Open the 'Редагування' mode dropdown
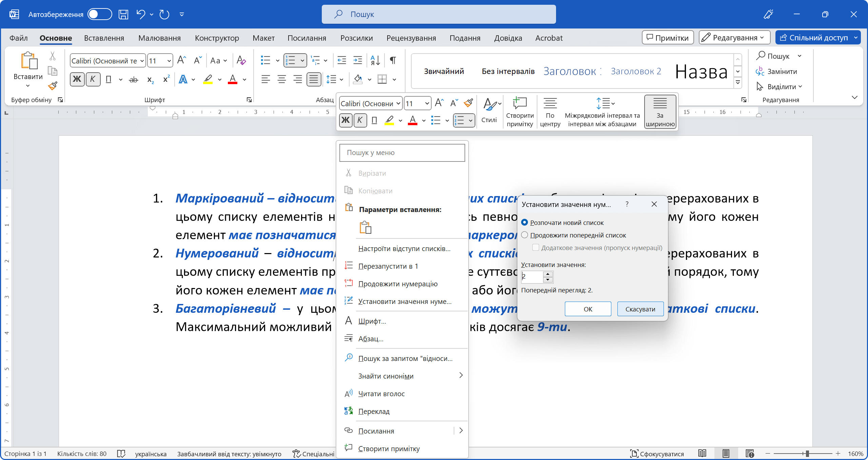The width and height of the screenshot is (868, 460). click(x=734, y=38)
